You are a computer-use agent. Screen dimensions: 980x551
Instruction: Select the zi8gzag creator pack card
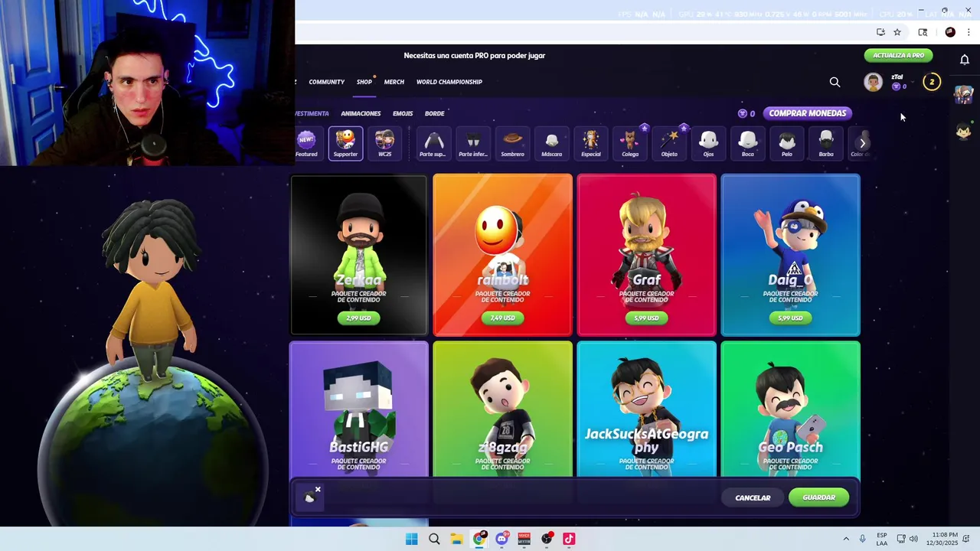(x=502, y=409)
